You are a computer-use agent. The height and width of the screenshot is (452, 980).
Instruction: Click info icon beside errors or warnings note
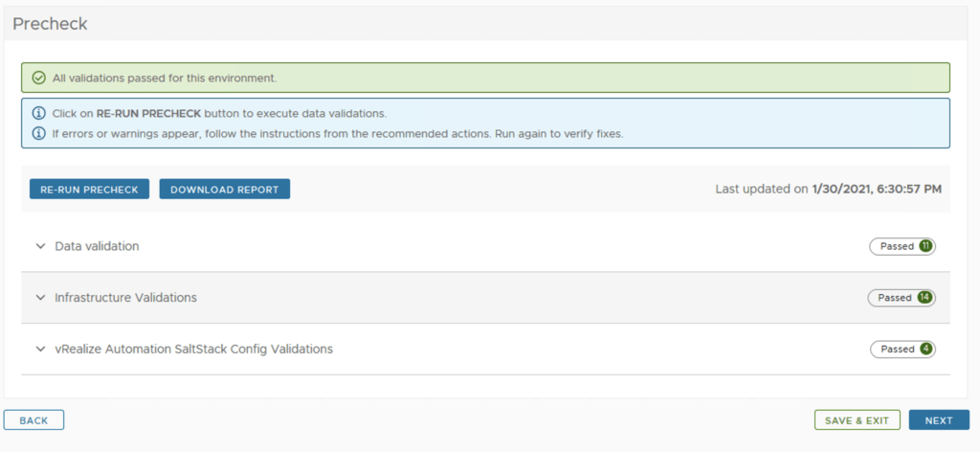(x=38, y=133)
